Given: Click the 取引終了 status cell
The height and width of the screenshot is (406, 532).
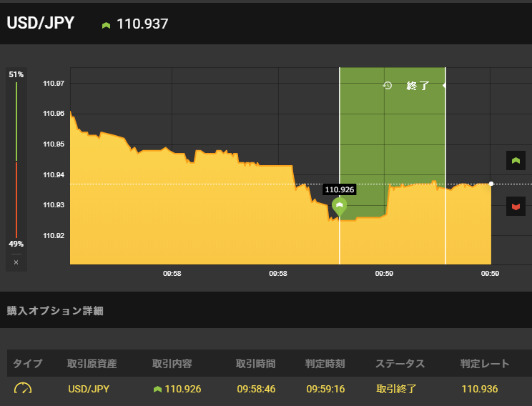Looking at the screenshot, I should pos(396,389).
